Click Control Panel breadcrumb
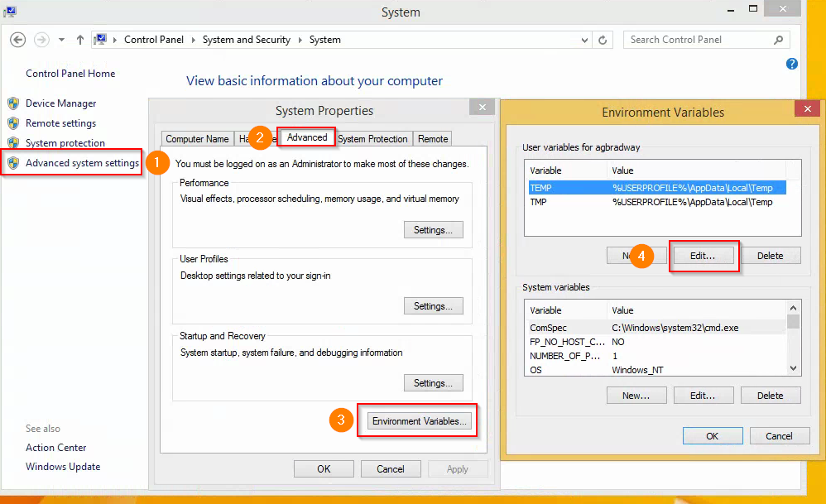 tap(154, 40)
